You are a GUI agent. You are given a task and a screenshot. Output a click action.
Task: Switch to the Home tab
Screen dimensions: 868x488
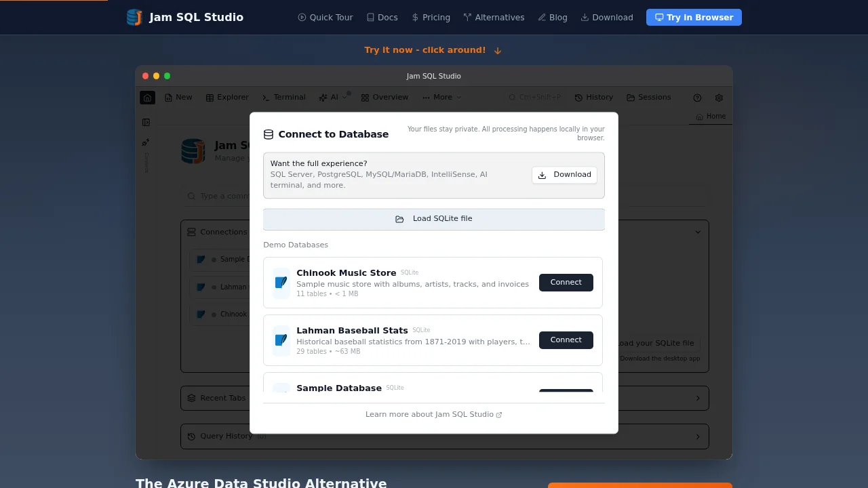711,117
